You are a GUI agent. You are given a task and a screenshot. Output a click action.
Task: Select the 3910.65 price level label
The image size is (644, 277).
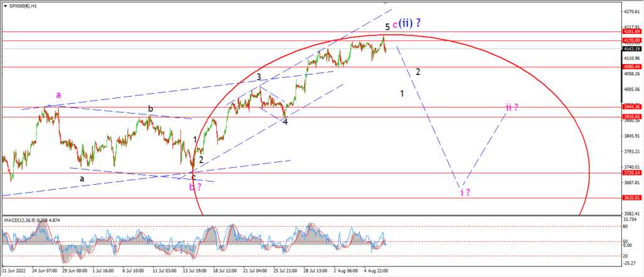point(631,117)
